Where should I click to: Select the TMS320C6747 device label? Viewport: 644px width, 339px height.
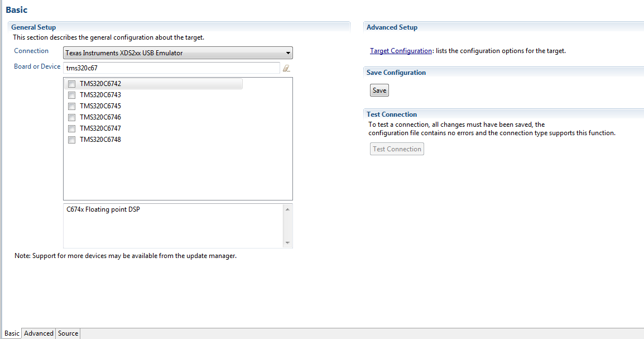coord(100,128)
